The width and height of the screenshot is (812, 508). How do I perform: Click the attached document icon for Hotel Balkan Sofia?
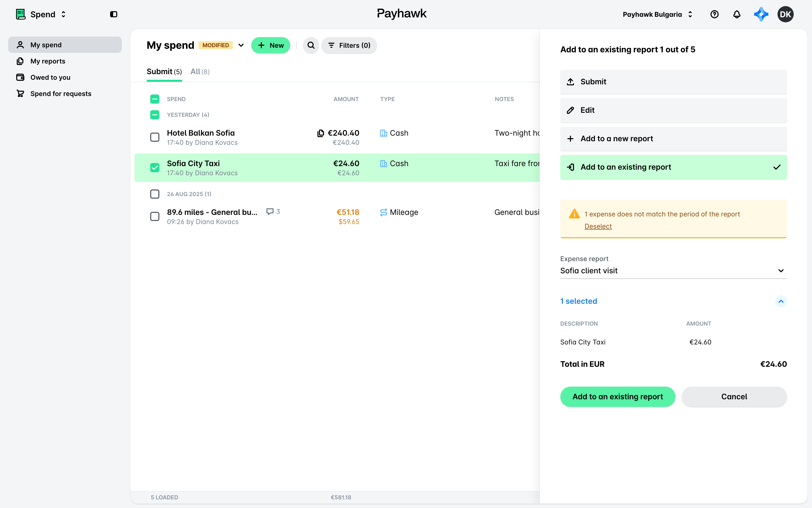[320, 133]
